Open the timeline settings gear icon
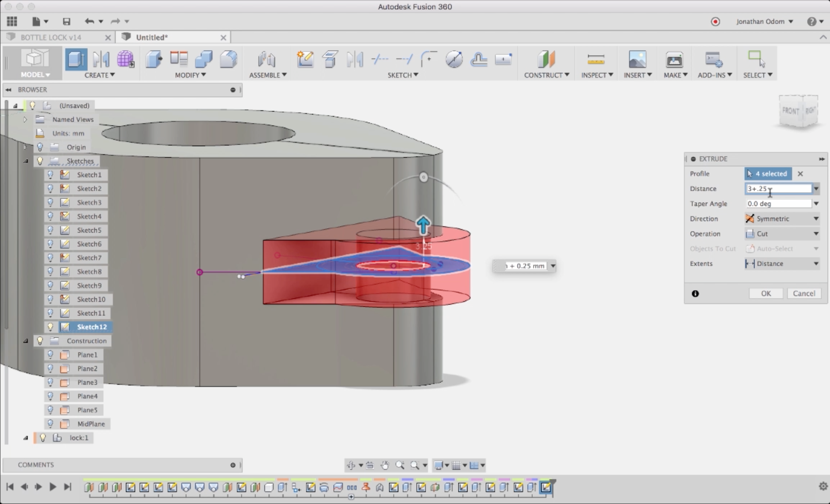Viewport: 830px width, 504px height. [x=823, y=486]
